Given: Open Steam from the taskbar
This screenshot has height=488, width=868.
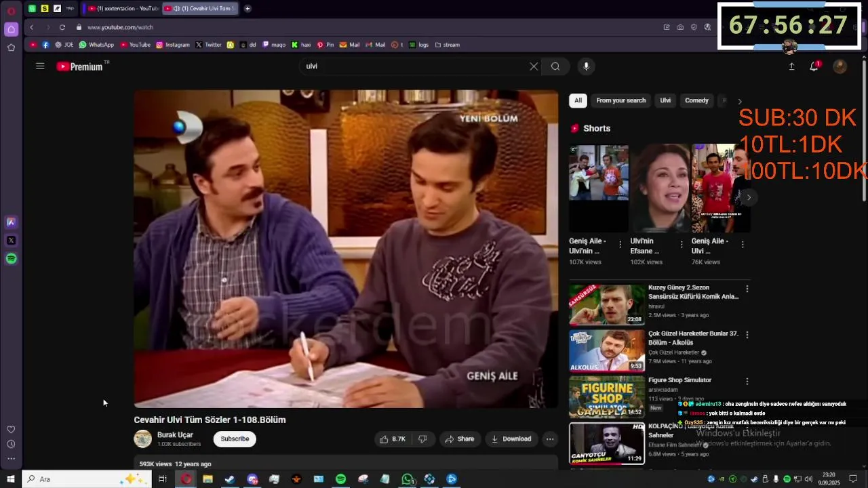Looking at the screenshot, I should 230,479.
